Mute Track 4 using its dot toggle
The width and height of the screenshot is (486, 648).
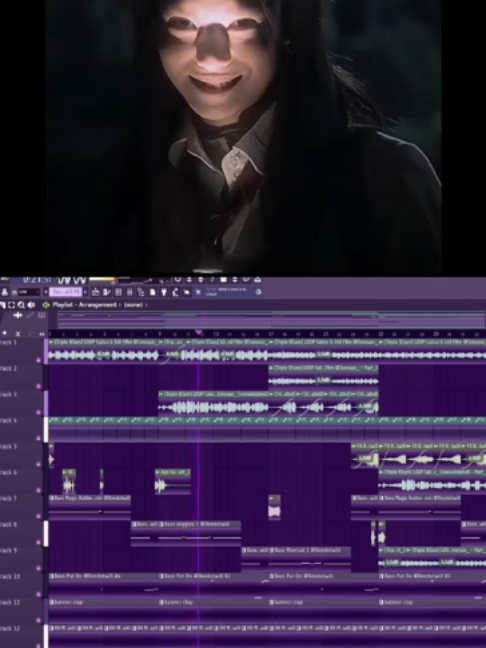39,438
